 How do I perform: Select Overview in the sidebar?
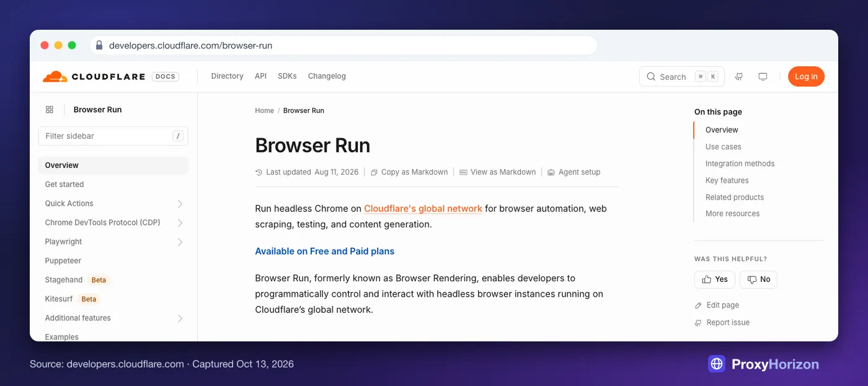tap(113, 165)
